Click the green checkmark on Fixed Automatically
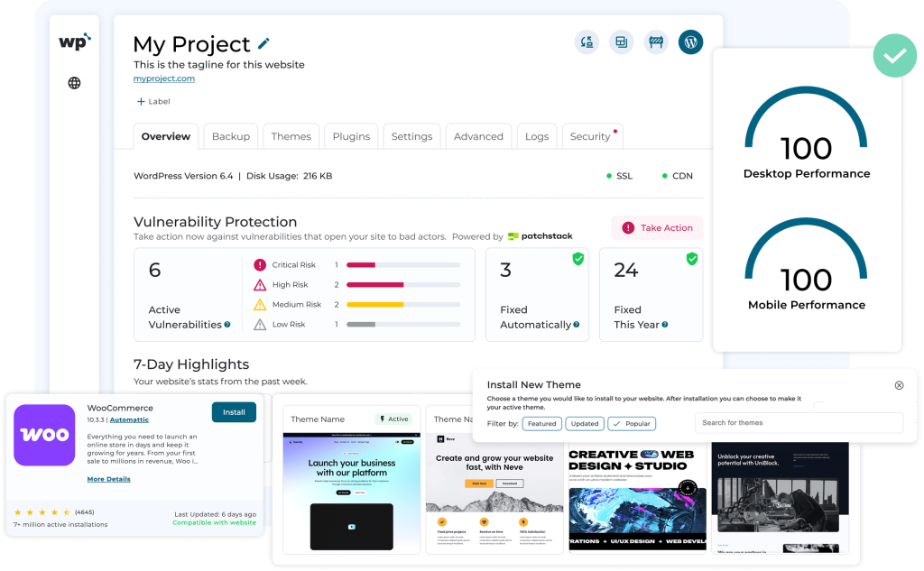Viewport: 924px width, 571px height. tap(578, 259)
